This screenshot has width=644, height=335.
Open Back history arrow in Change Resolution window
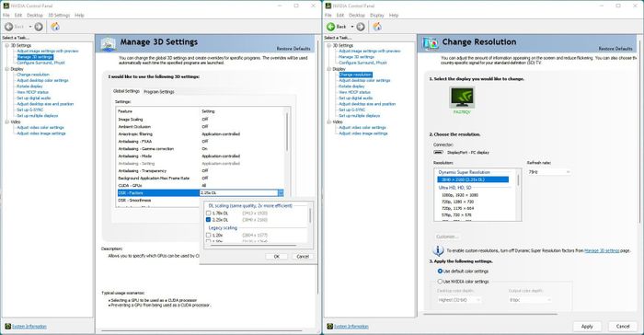coord(352,27)
